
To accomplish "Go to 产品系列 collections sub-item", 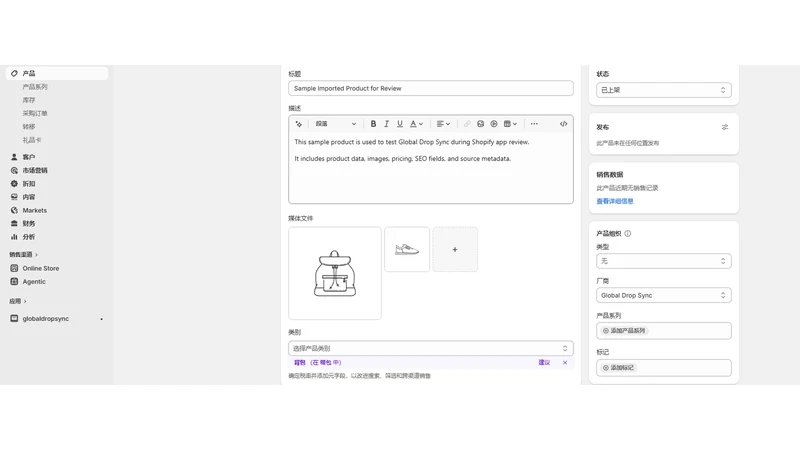I will [35, 87].
